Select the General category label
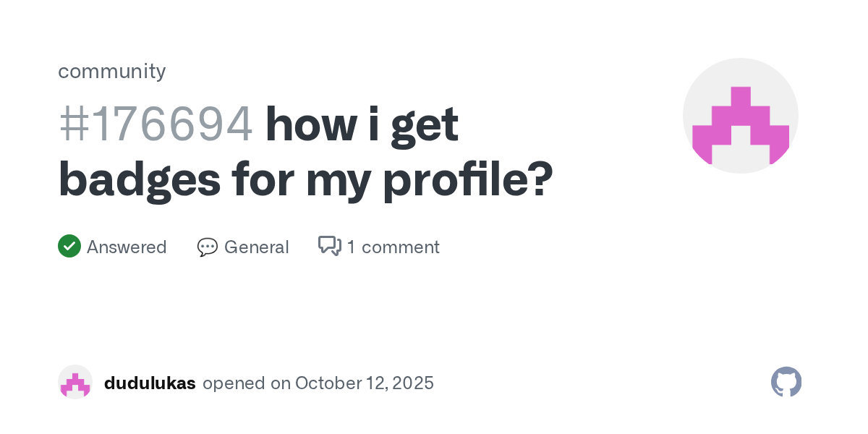The height and width of the screenshot is (434, 868). (256, 247)
